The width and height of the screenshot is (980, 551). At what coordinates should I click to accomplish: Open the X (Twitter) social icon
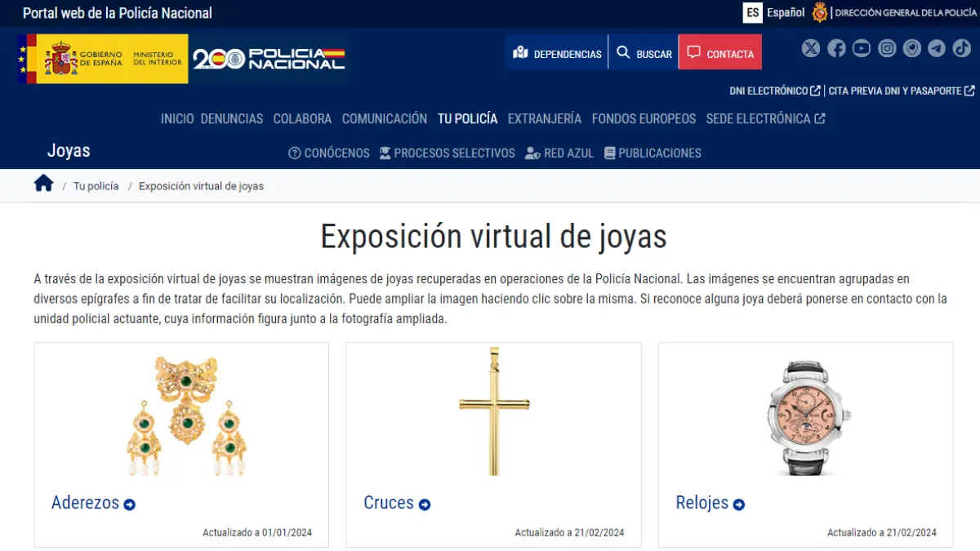pyautogui.click(x=810, y=49)
